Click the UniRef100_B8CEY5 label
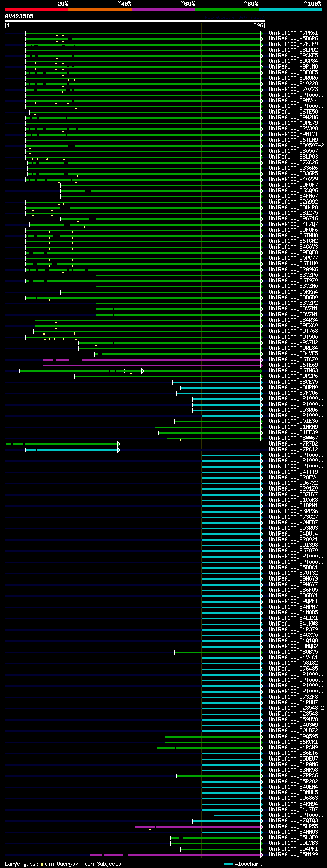 (x=293, y=382)
